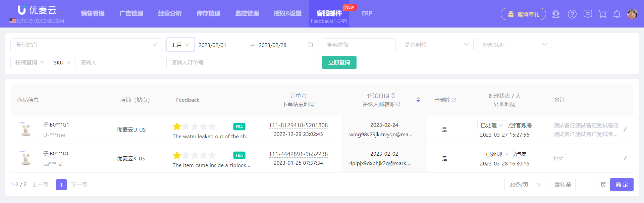Click the 测试备注 note text in first row
Viewport: 644px width, 203px height.
point(586,130)
